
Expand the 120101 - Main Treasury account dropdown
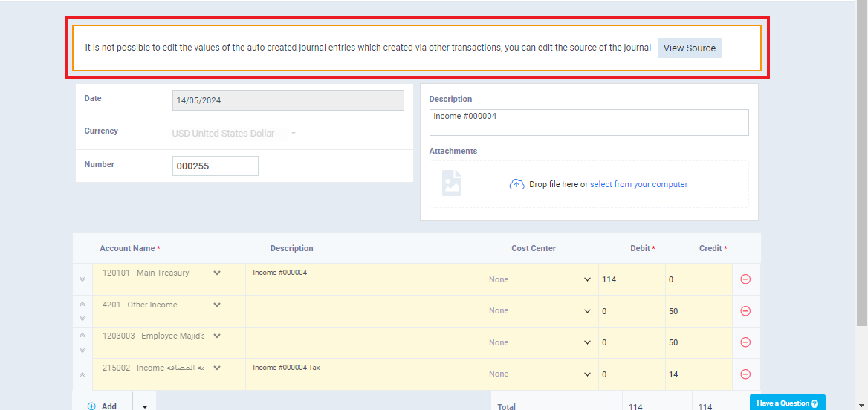pyautogui.click(x=217, y=273)
